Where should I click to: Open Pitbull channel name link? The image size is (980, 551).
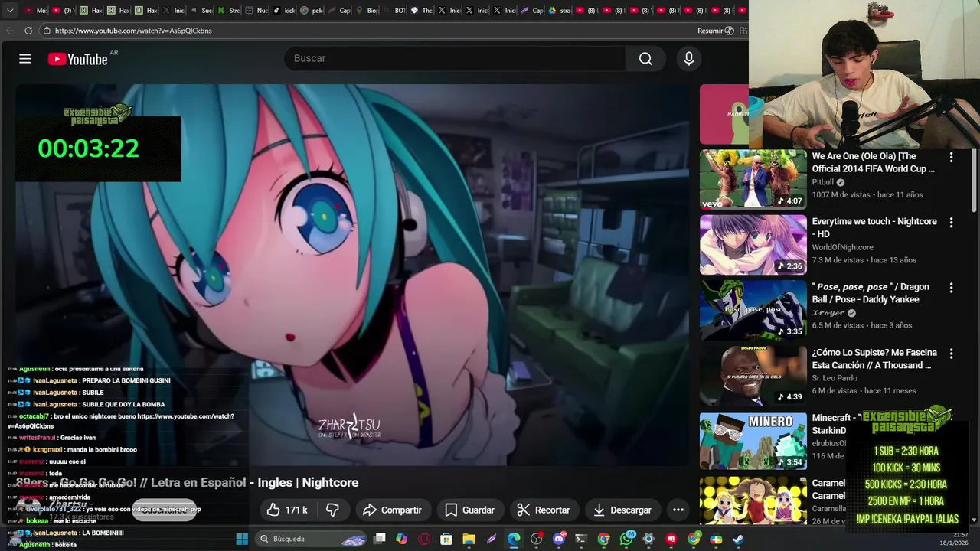pos(822,182)
